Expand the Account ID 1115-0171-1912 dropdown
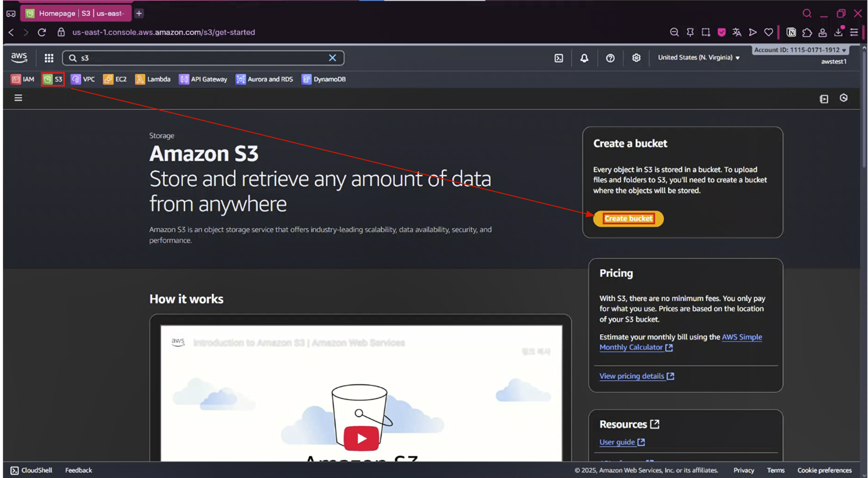Screen dimensions: 868x478 coord(800,50)
